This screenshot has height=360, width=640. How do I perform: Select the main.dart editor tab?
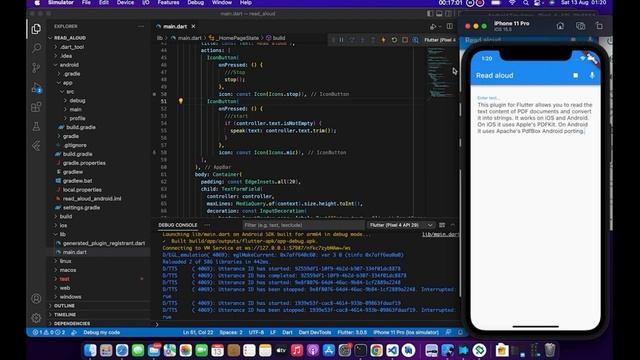[x=175, y=27]
